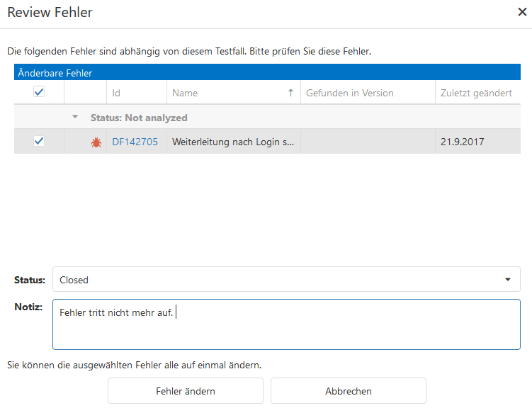Select the 'Weiterleitung nach Login' name cell
The image size is (532, 408).
(x=232, y=142)
